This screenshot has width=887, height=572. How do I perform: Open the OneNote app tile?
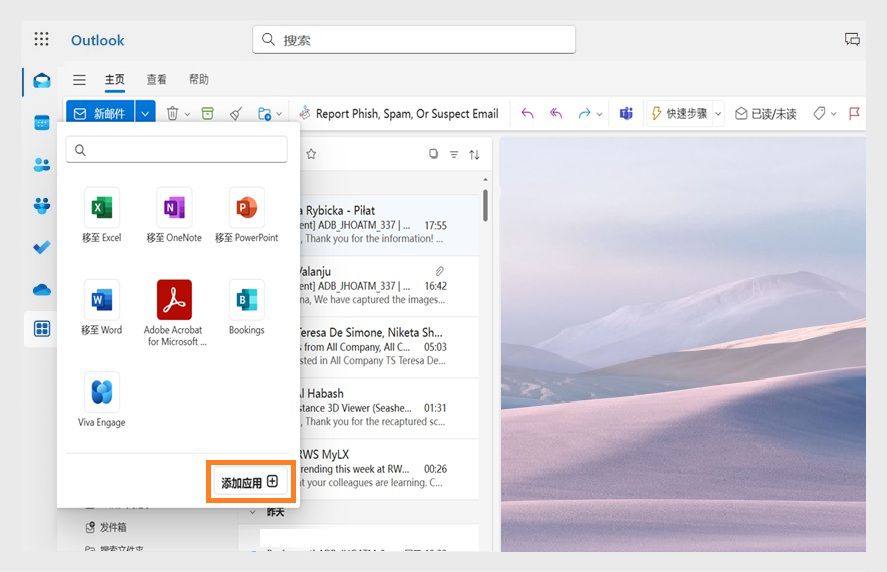[x=174, y=216]
